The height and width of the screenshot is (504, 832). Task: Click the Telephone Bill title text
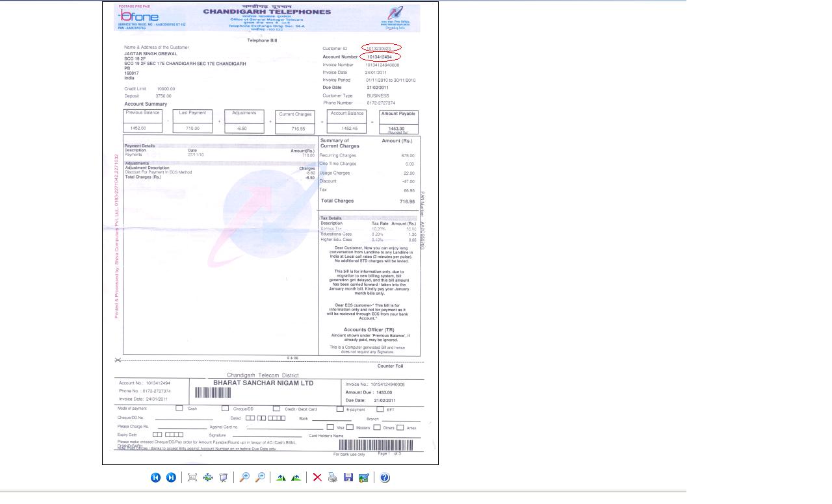263,40
